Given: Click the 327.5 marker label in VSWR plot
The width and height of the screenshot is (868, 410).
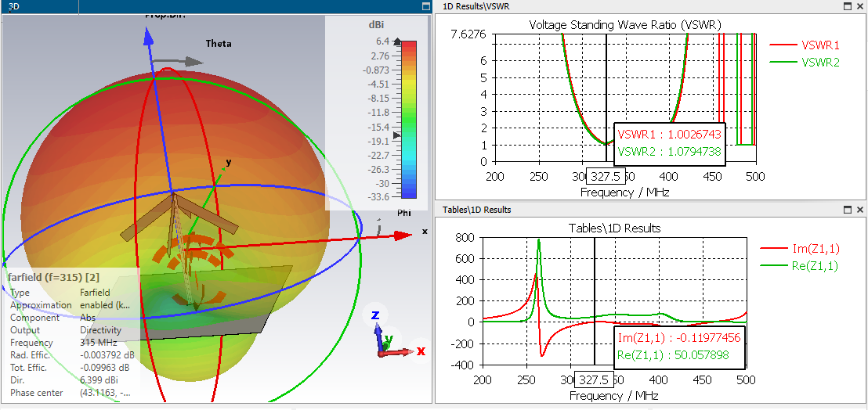Looking at the screenshot, I should (606, 176).
